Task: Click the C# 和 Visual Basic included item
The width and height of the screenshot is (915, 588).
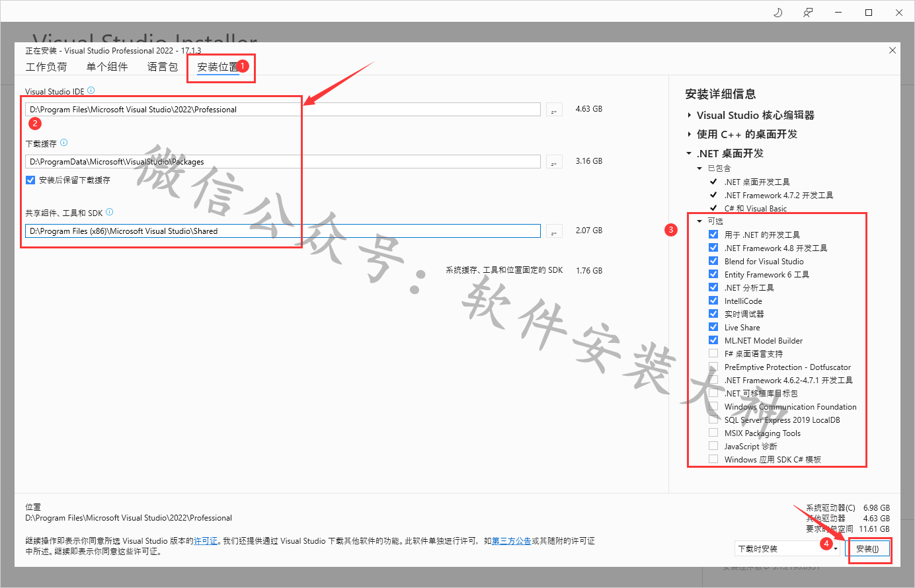Action: [x=756, y=209]
